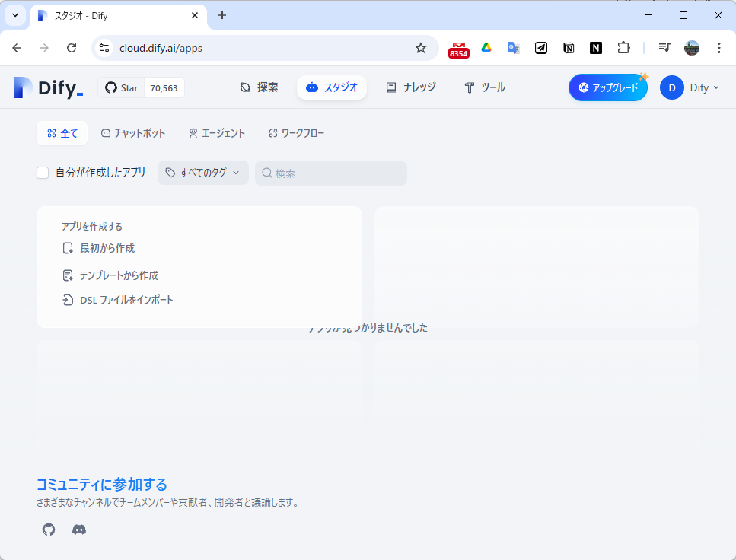Go to the 探索 (Explore) tab
Image resolution: width=736 pixels, height=560 pixels.
259,87
